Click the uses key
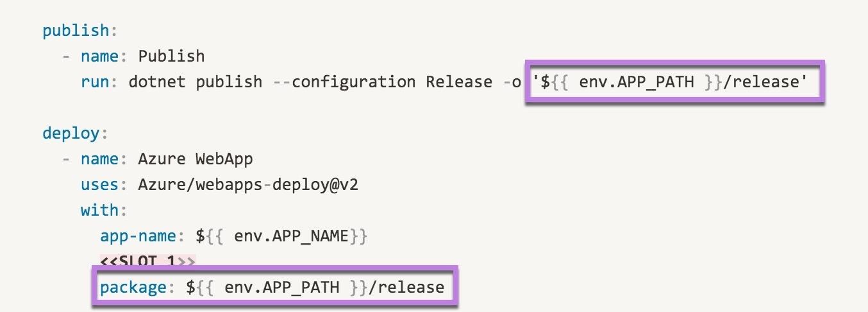 99,185
